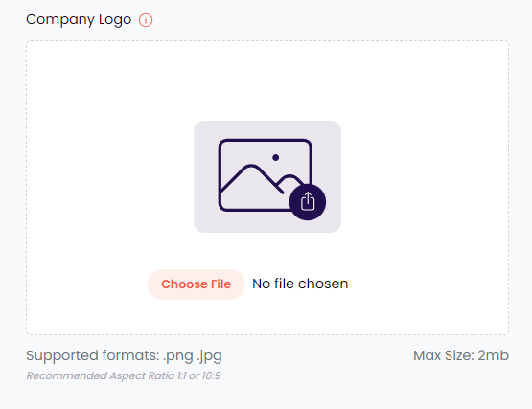Open file picker with Choose File
Image resolution: width=532 pixels, height=409 pixels.
point(197,284)
